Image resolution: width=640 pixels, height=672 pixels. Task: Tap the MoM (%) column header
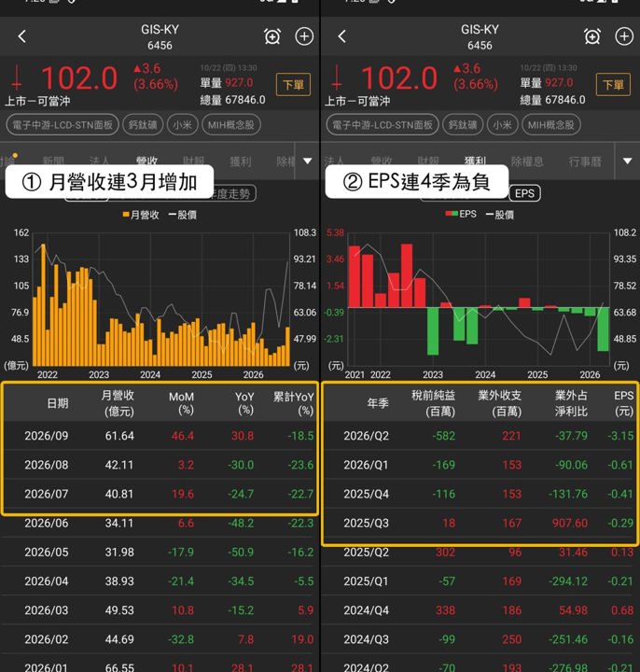coord(181,403)
